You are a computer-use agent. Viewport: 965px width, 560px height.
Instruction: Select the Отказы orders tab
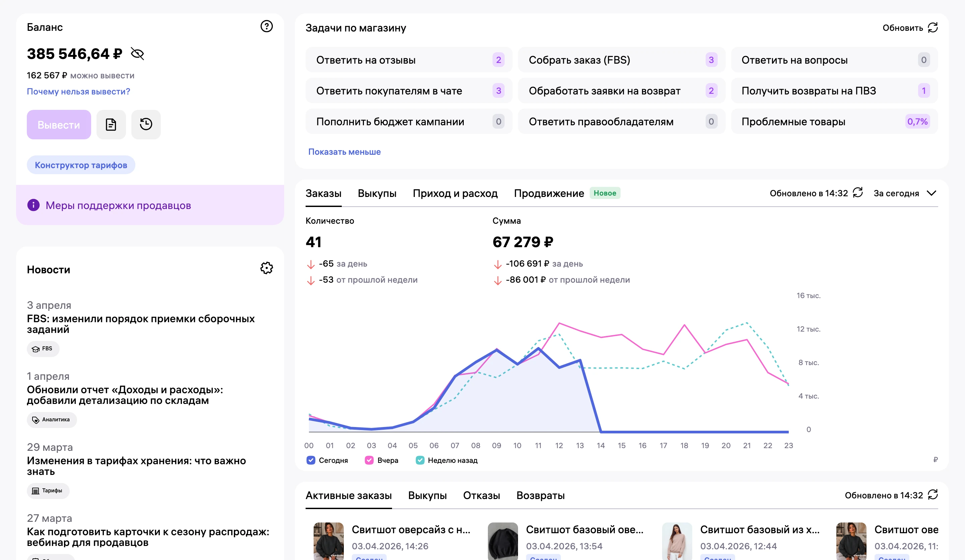[x=481, y=495]
